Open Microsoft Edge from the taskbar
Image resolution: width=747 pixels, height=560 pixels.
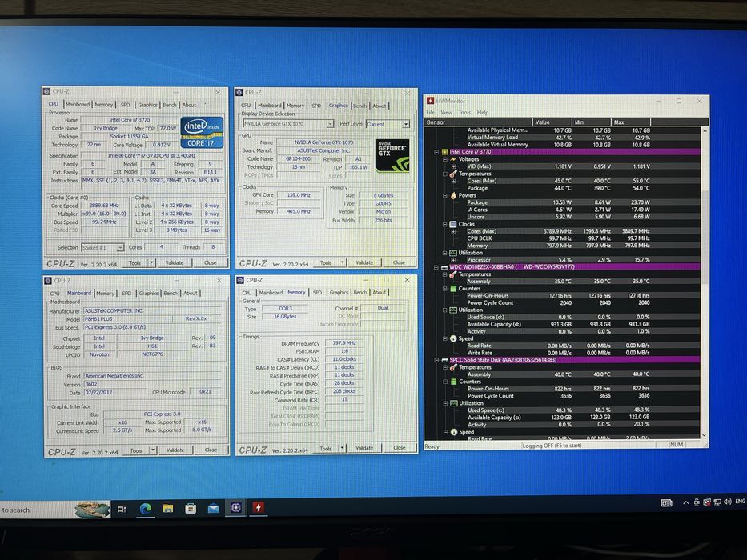145,509
